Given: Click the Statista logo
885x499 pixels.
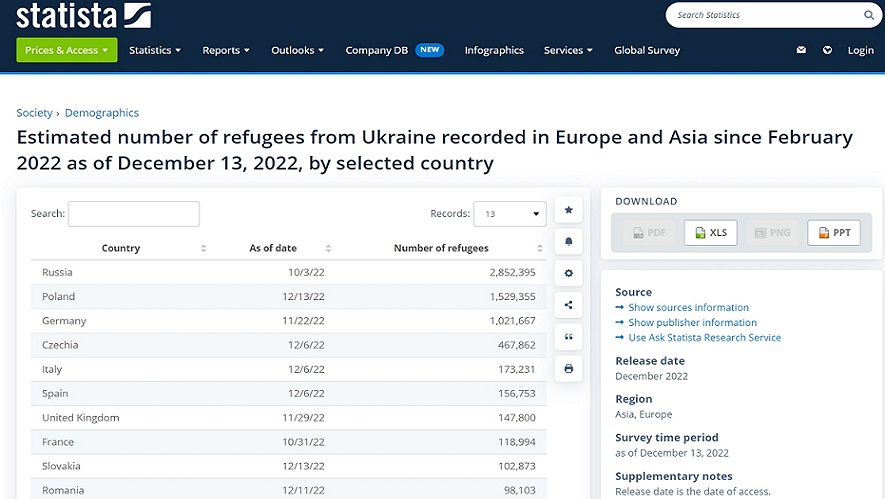Looking at the screenshot, I should [84, 16].
